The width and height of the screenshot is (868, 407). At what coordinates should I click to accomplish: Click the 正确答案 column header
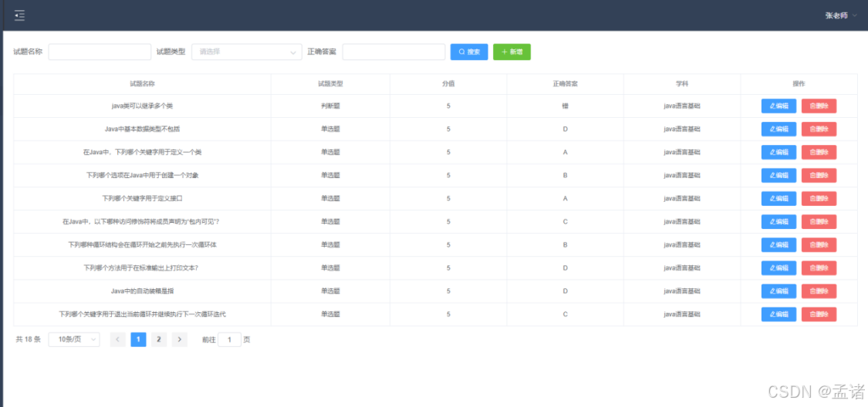566,84
